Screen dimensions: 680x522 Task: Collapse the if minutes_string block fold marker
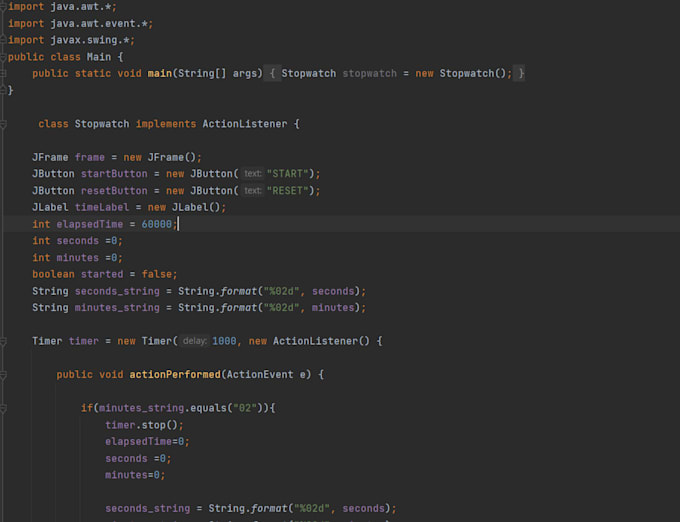tap(3, 408)
